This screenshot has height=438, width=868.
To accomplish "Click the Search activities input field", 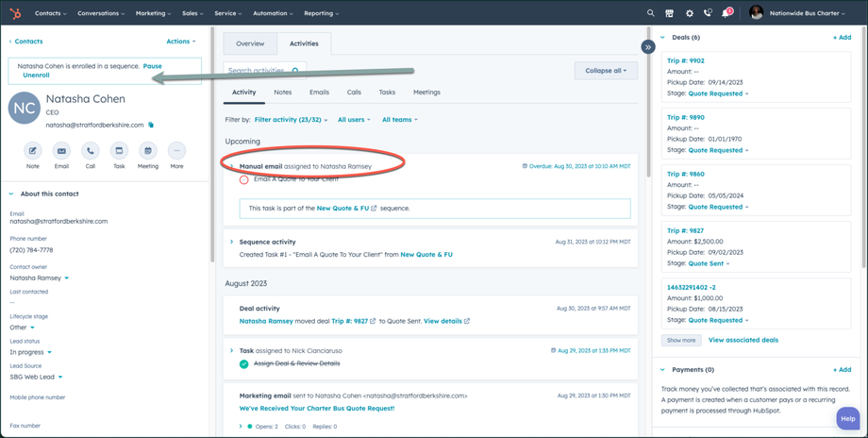I will click(257, 71).
